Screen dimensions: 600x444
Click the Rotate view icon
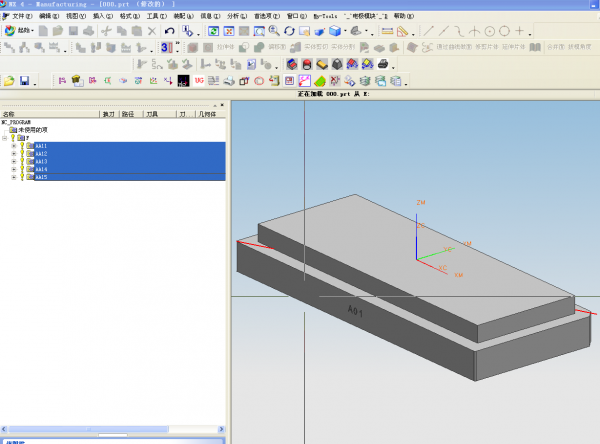(x=289, y=31)
